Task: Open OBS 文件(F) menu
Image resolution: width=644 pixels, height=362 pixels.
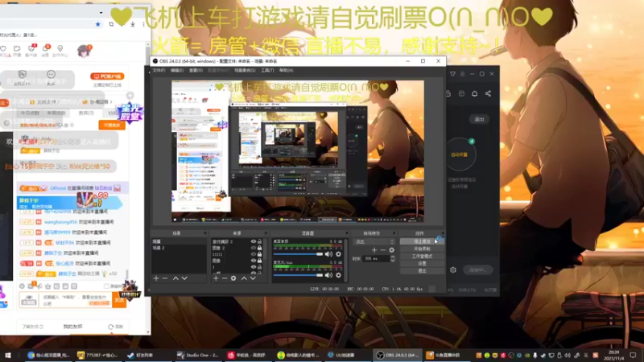Action: (x=159, y=71)
